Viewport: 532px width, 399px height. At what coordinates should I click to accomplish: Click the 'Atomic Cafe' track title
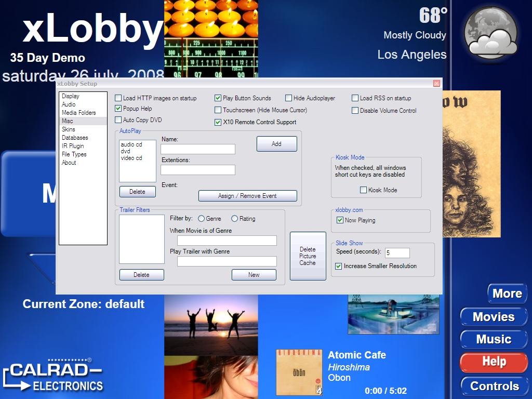357,355
